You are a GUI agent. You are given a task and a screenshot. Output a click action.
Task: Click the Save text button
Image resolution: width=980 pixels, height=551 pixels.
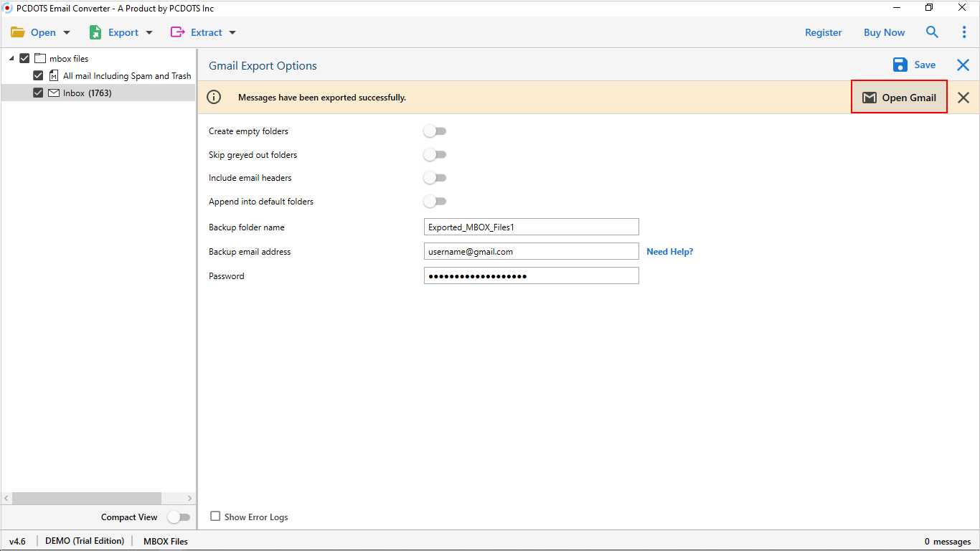point(925,65)
